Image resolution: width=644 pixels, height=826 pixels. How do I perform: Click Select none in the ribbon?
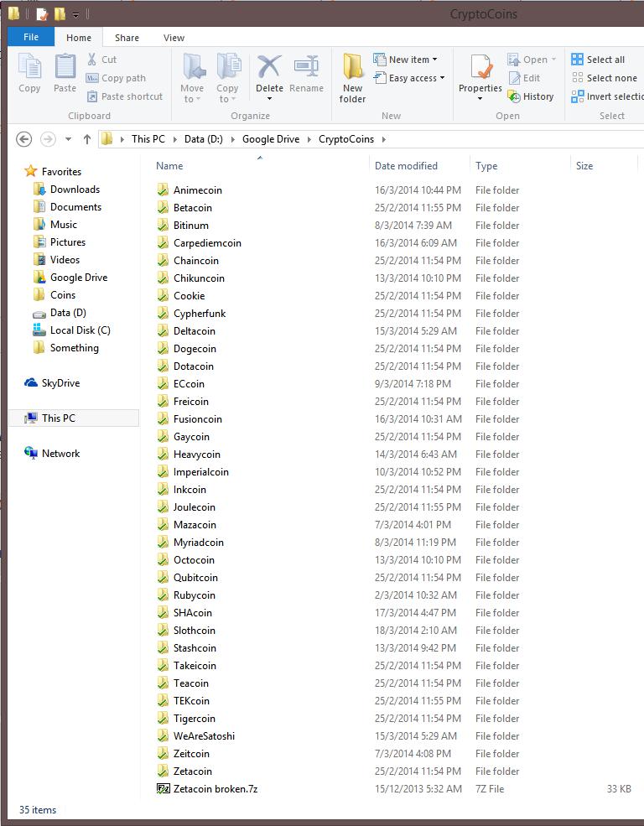tap(605, 78)
